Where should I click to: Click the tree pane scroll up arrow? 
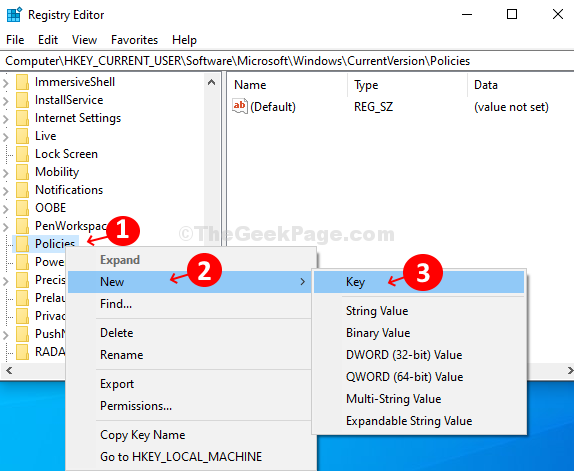coord(211,82)
